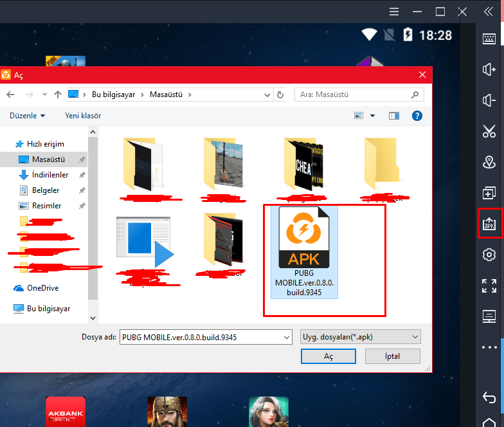This screenshot has width=504, height=427.
Task: Close the Aç file dialog
Action: coord(422,75)
